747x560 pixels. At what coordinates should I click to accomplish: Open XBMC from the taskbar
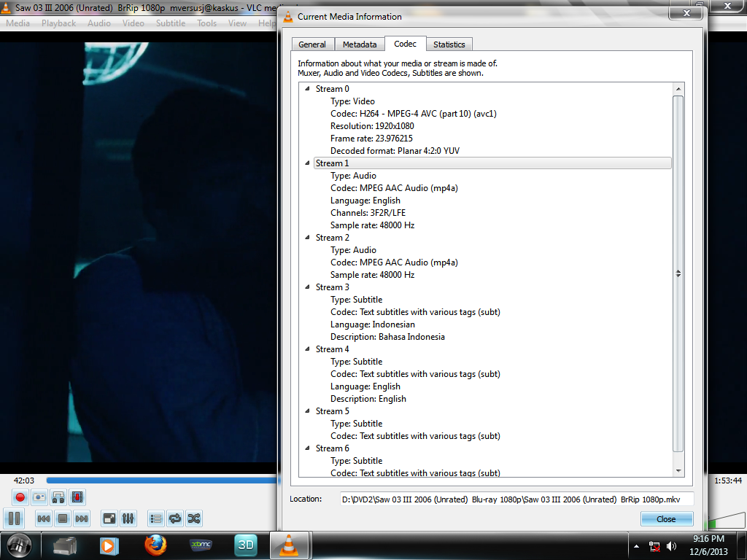[x=201, y=545]
